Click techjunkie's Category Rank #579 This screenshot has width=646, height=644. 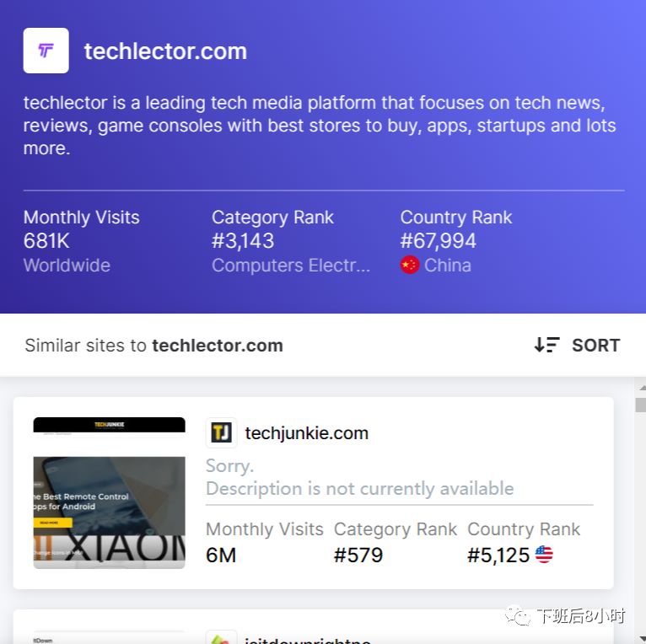pyautogui.click(x=358, y=555)
